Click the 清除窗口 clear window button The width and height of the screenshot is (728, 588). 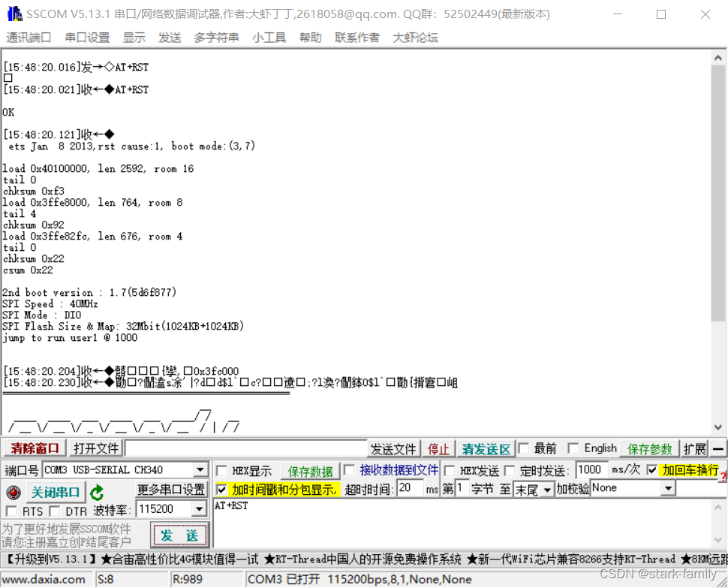pyautogui.click(x=33, y=448)
